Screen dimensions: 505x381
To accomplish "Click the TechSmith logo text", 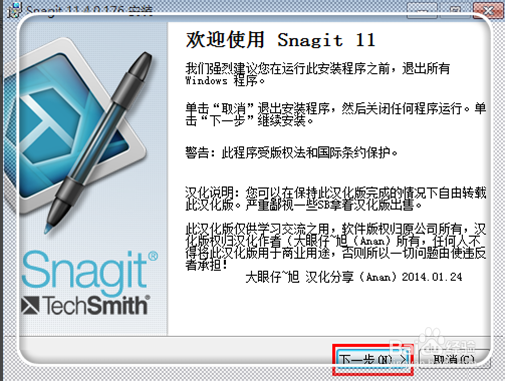I will click(85, 305).
